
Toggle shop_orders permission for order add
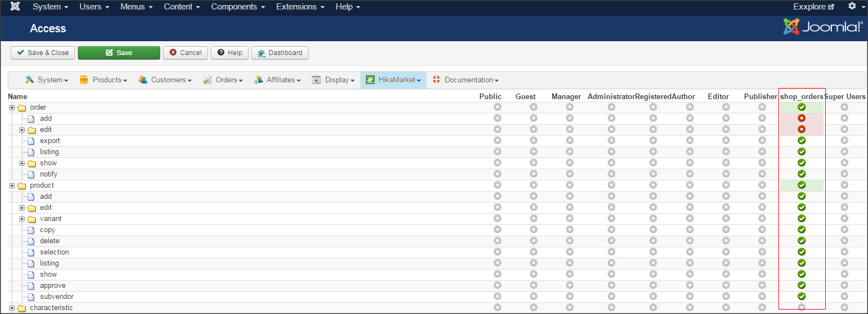[802, 118]
